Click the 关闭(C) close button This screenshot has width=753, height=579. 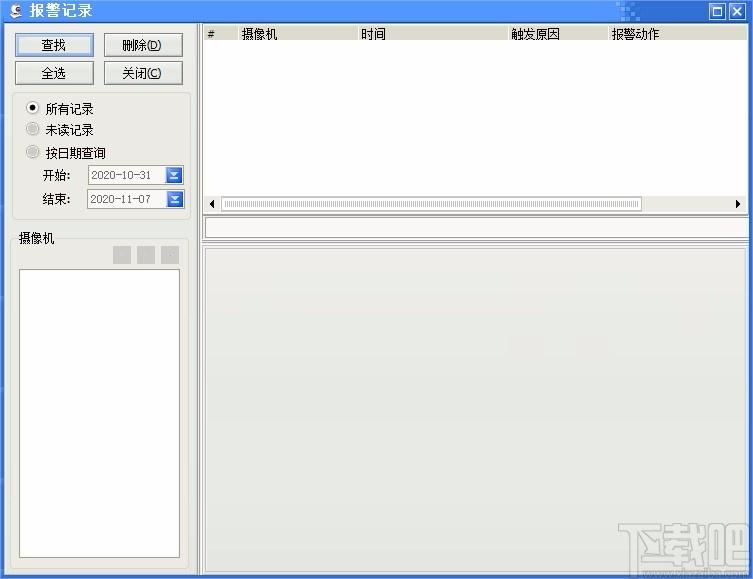[143, 73]
